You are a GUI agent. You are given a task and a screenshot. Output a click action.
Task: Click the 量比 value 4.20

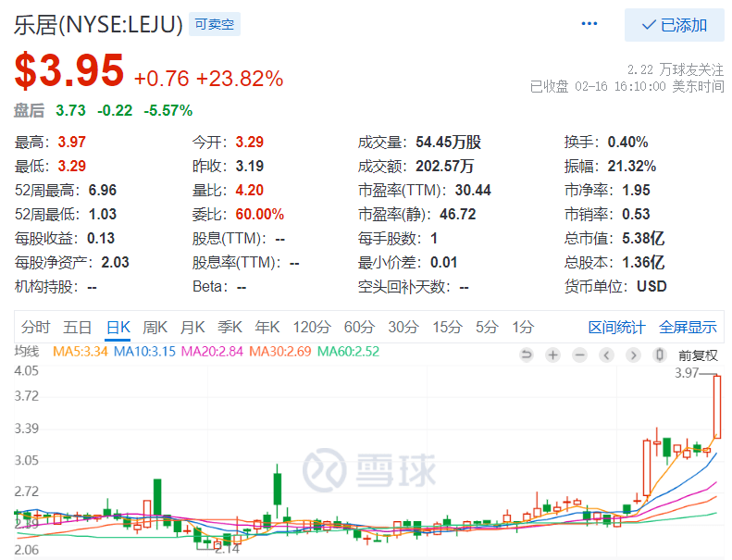point(249,190)
